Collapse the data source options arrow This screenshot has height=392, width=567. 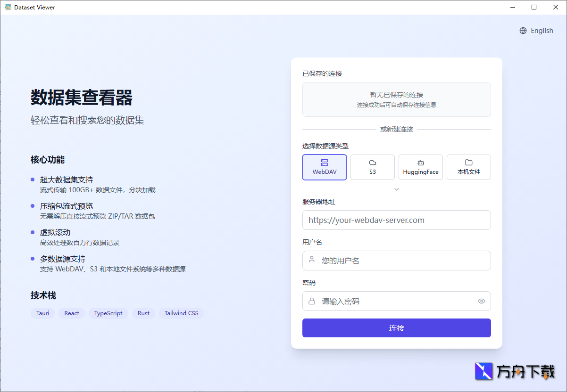[x=396, y=189]
